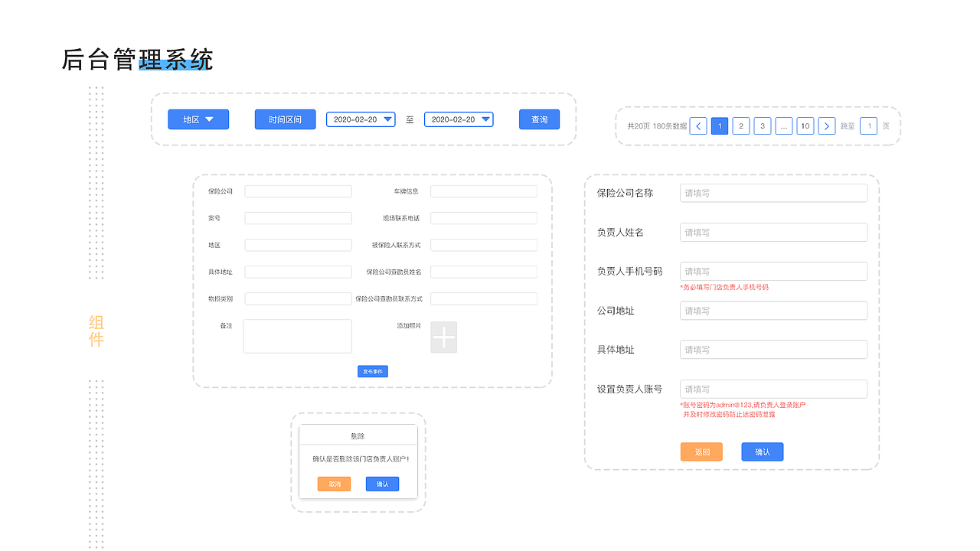Click the previous page arrow icon
Image resolution: width=980 pixels, height=551 pixels.
697,125
